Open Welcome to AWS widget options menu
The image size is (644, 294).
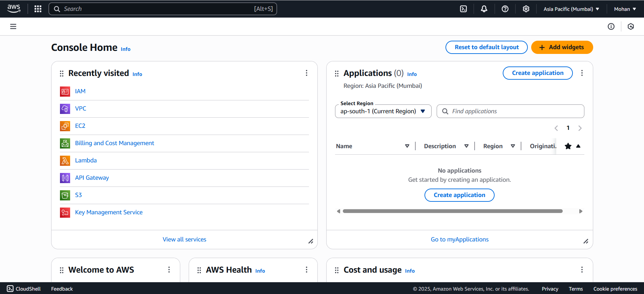coord(169,270)
